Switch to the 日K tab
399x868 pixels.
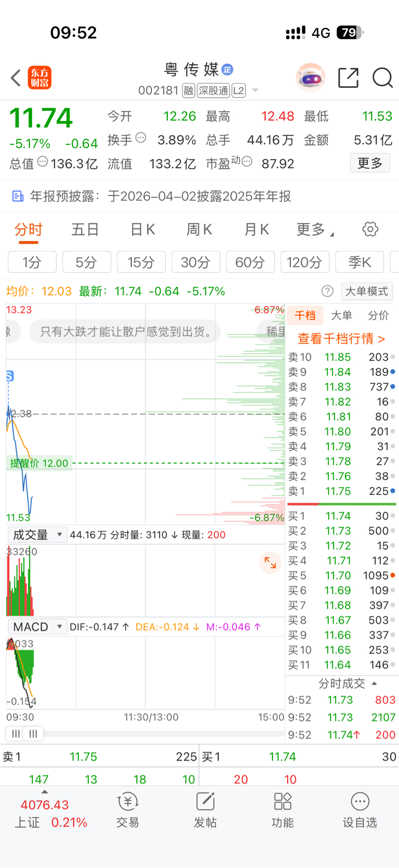pyautogui.click(x=142, y=229)
